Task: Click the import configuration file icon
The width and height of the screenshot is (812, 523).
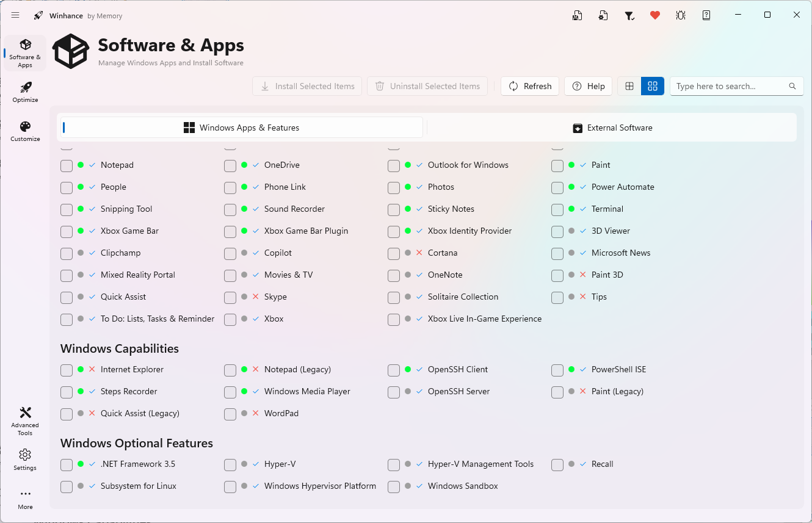Action: 603,15
